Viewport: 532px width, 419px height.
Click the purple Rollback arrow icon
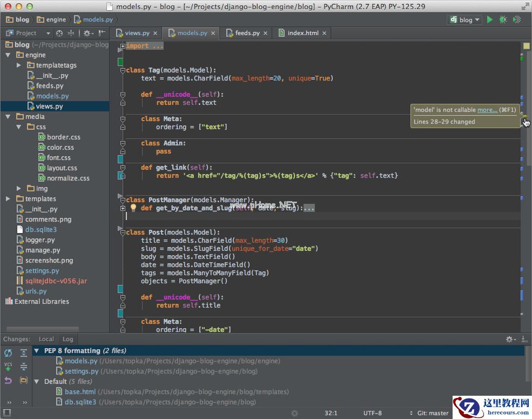point(8,381)
